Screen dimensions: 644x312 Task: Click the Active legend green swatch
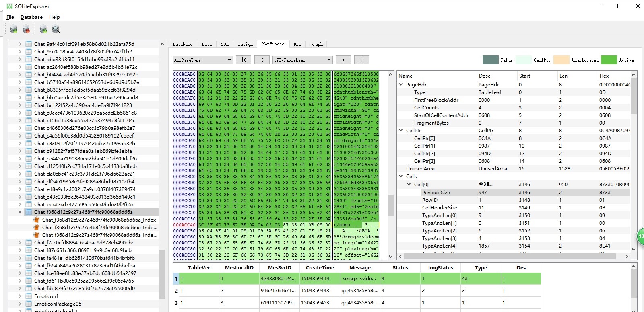pyautogui.click(x=609, y=60)
